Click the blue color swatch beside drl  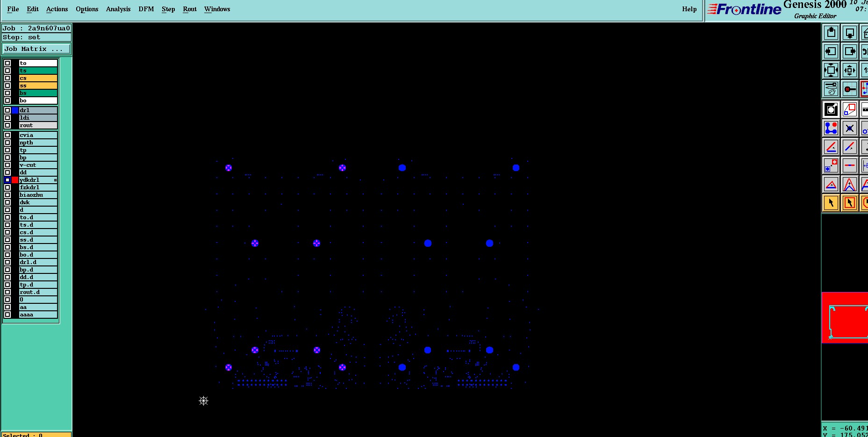(x=15, y=110)
